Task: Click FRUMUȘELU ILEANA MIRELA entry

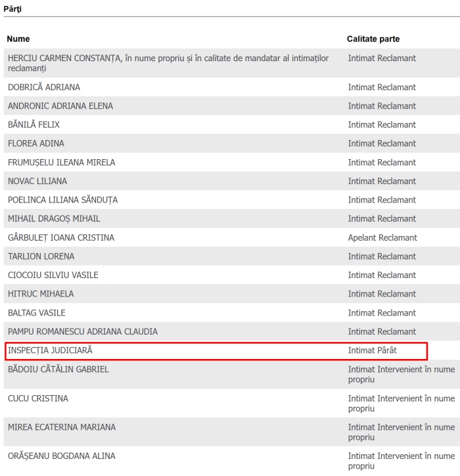Action: [61, 162]
